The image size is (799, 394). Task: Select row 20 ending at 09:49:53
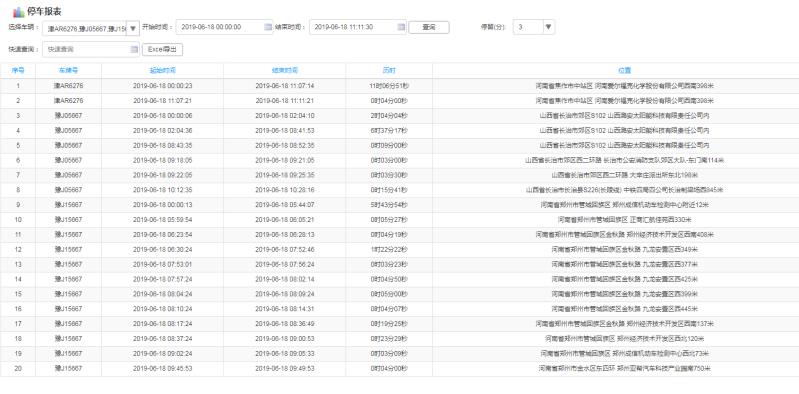(x=400, y=369)
